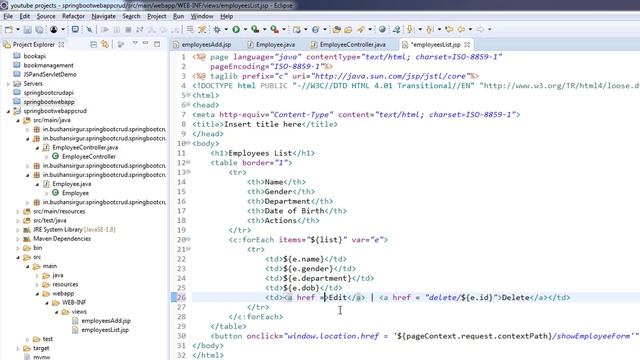Expand the src/main/resources tree node
Screen dimensions: 640x360
point(18,211)
